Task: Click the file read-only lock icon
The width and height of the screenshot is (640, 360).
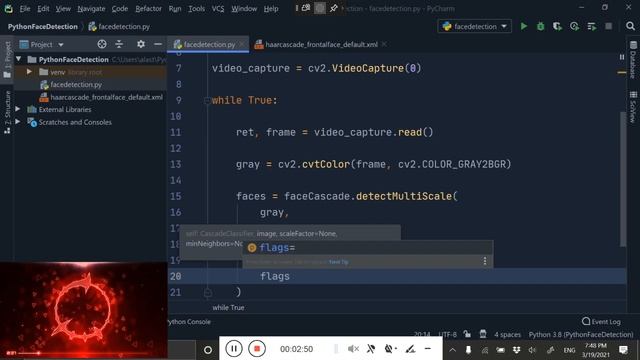Action: [467, 334]
